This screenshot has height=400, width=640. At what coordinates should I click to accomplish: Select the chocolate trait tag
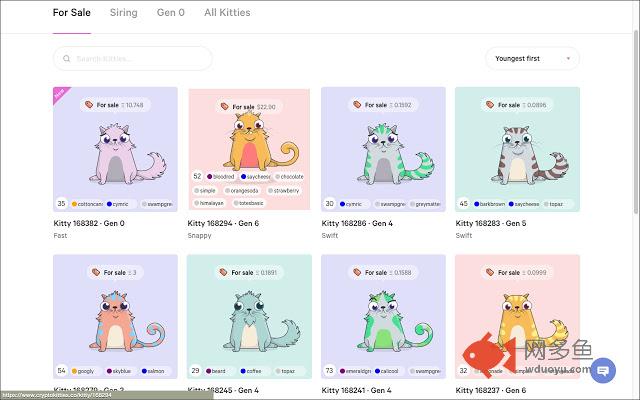[x=289, y=177]
